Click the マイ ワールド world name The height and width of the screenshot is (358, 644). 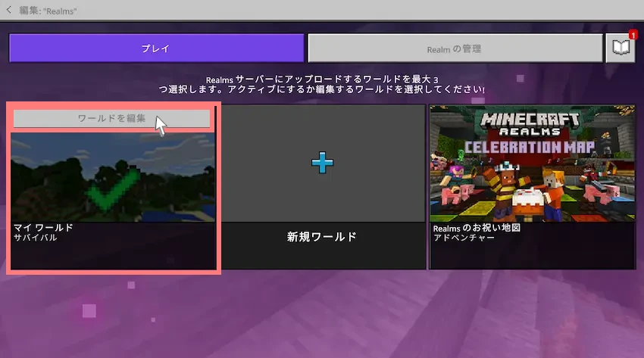point(42,227)
